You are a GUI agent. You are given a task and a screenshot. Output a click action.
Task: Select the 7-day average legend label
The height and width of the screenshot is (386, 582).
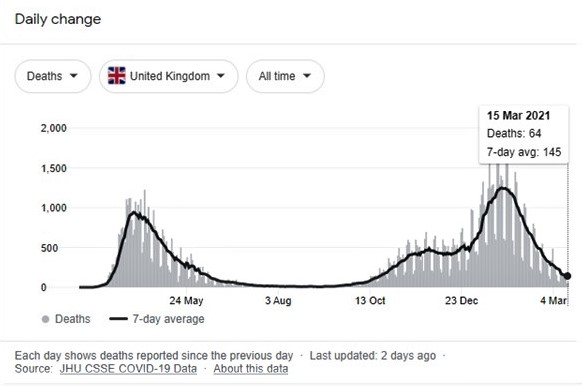coord(169,319)
